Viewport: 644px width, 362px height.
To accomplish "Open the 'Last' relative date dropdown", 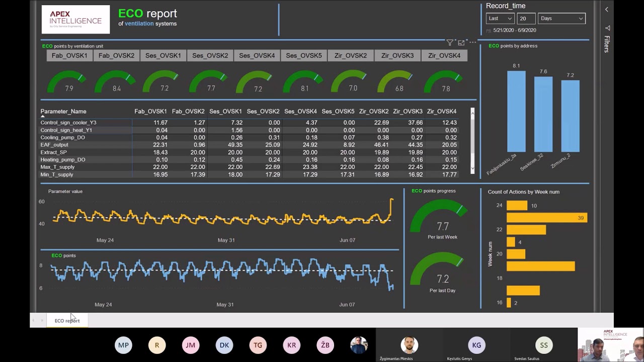I will 500,19.
